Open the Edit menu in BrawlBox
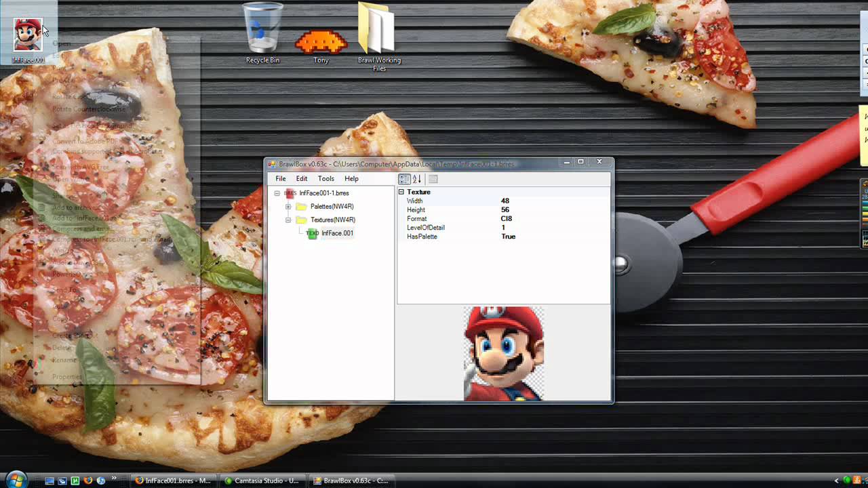 [302, 179]
